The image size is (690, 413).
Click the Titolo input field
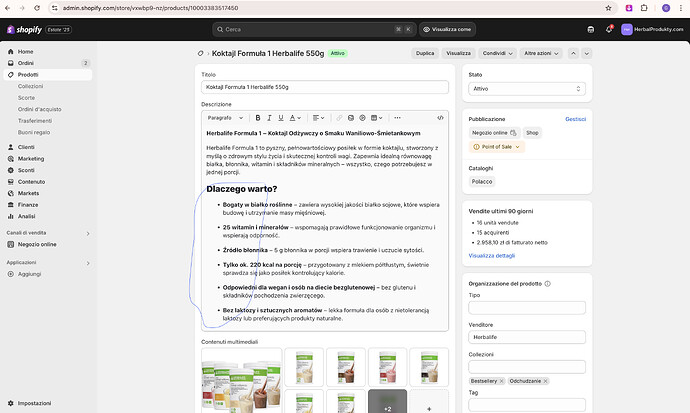pyautogui.click(x=325, y=87)
